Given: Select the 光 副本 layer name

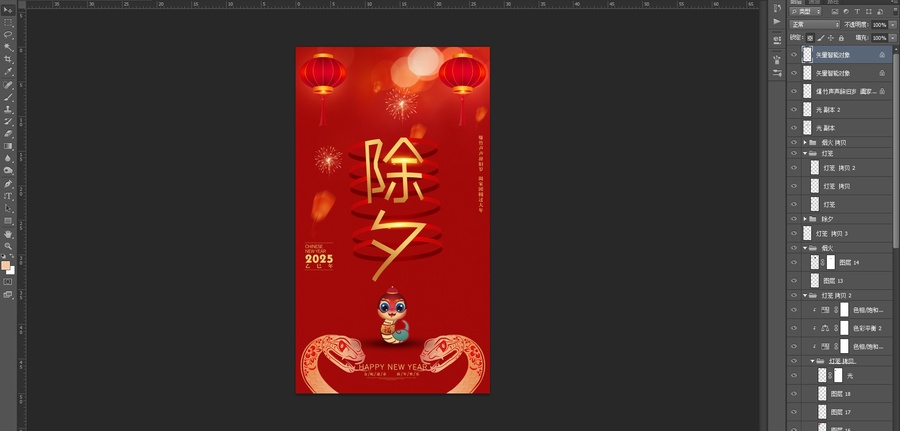Looking at the screenshot, I should click(x=825, y=128).
